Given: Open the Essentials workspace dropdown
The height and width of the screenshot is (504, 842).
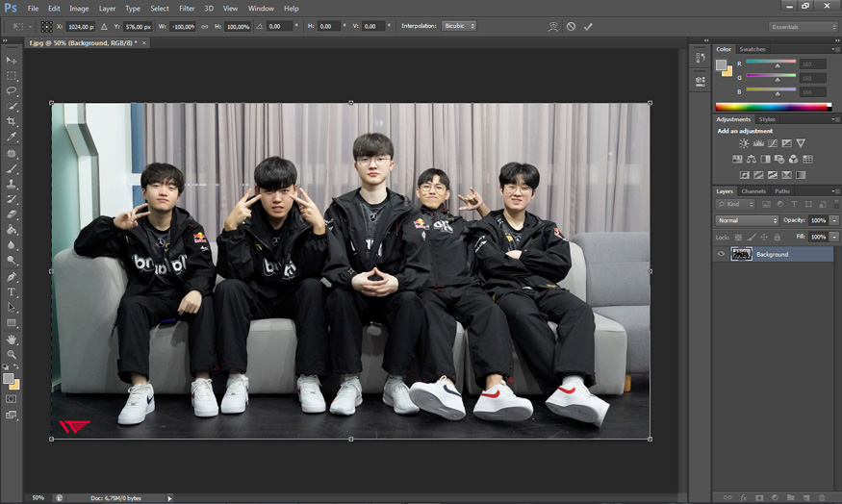Looking at the screenshot, I should tap(803, 27).
